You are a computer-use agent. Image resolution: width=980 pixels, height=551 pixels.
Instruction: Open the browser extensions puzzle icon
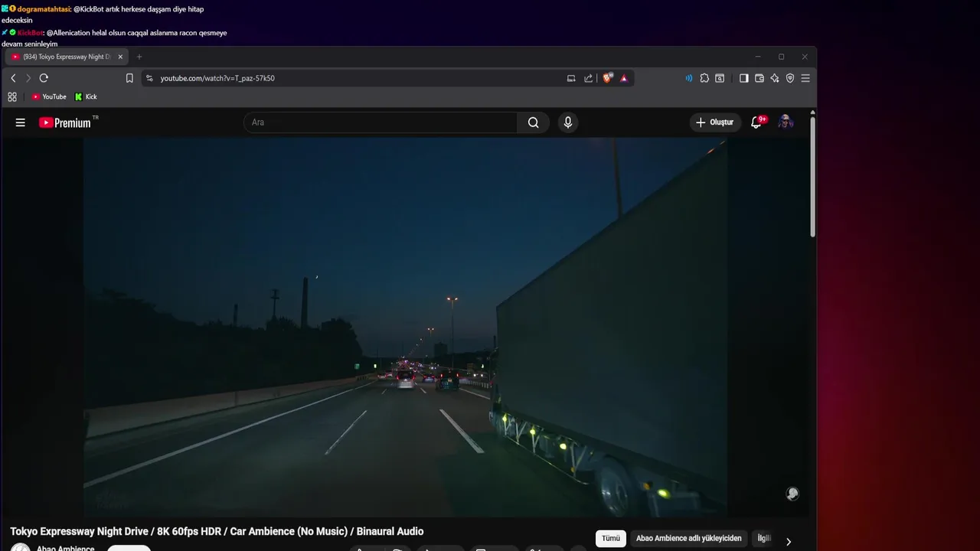[704, 78]
